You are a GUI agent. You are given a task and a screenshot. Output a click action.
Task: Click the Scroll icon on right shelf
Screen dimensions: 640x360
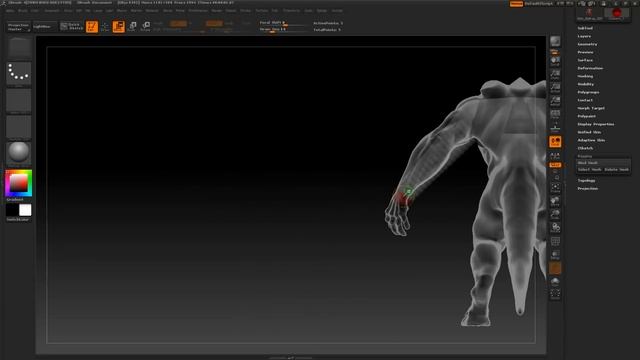tap(555, 61)
